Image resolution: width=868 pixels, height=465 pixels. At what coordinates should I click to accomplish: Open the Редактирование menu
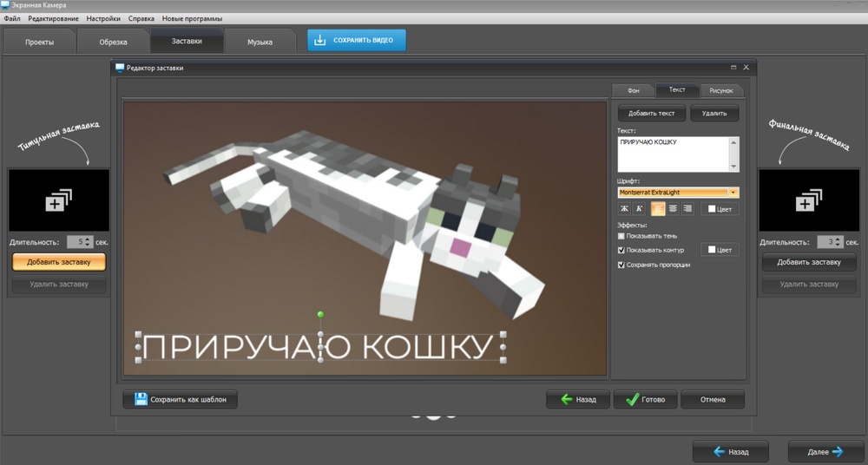53,18
